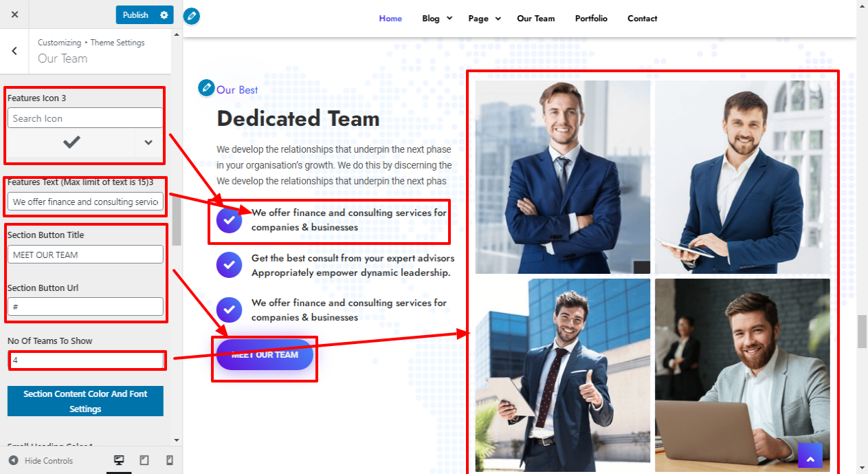Hide Controls collapse icon
Image resolution: width=868 pixels, height=474 pixels.
pyautogui.click(x=13, y=460)
